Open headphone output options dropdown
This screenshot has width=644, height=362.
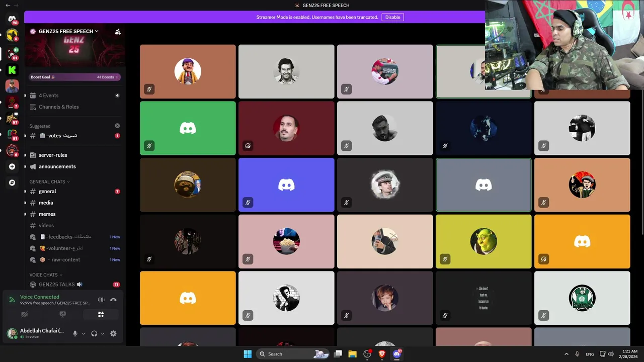click(x=103, y=333)
